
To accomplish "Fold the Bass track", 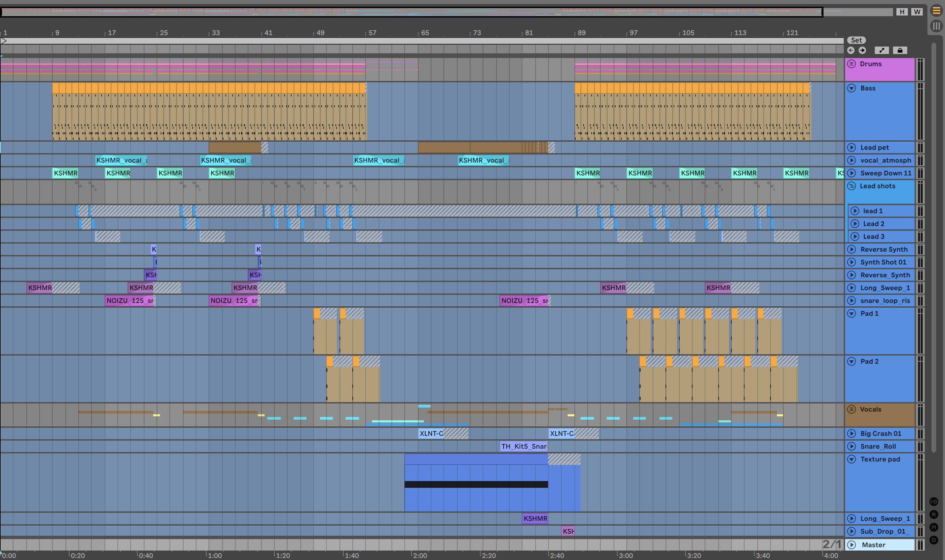I will pos(852,88).
